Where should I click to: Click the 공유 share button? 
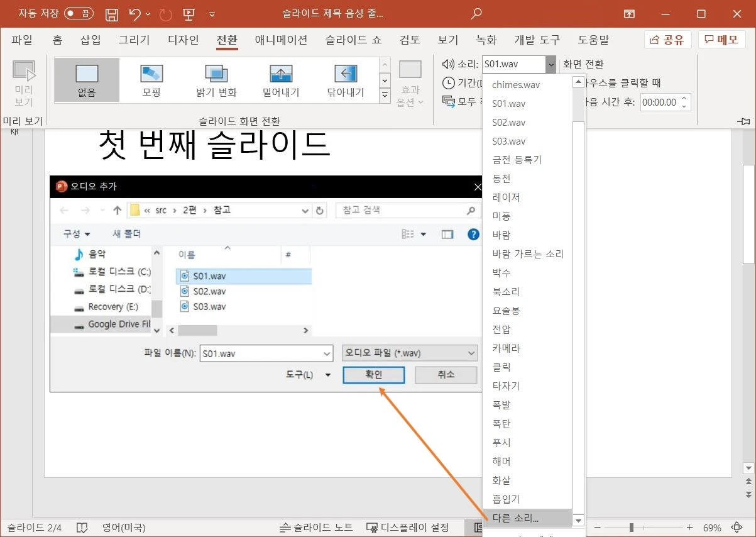pos(667,40)
